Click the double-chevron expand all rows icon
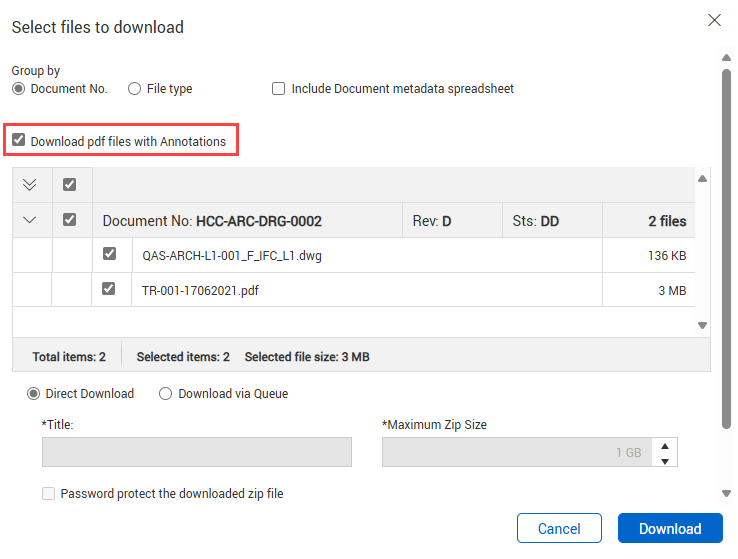The width and height of the screenshot is (738, 559). (30, 185)
